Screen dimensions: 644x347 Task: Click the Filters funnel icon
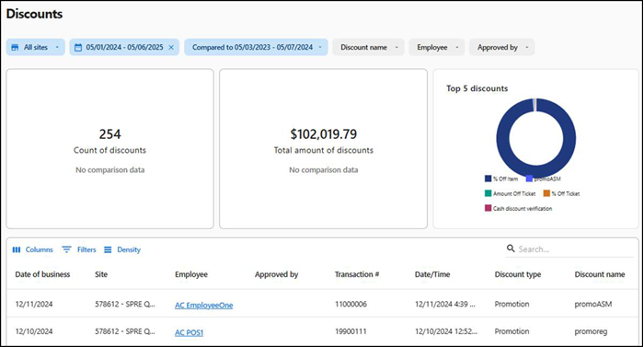pyautogui.click(x=66, y=249)
